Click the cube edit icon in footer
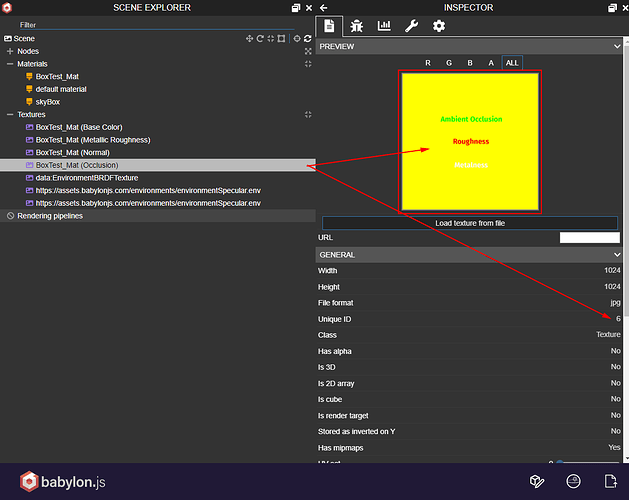The height and width of the screenshot is (500, 629). [537, 481]
